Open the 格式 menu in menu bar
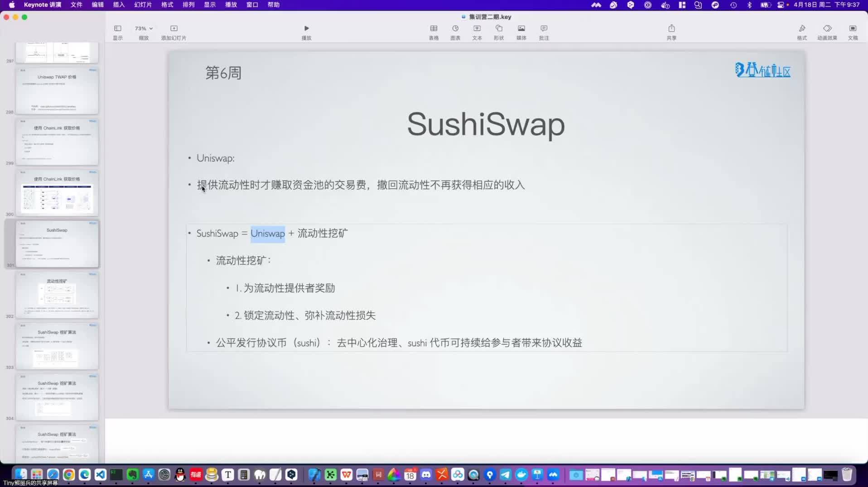The image size is (868, 487). [x=167, y=5]
